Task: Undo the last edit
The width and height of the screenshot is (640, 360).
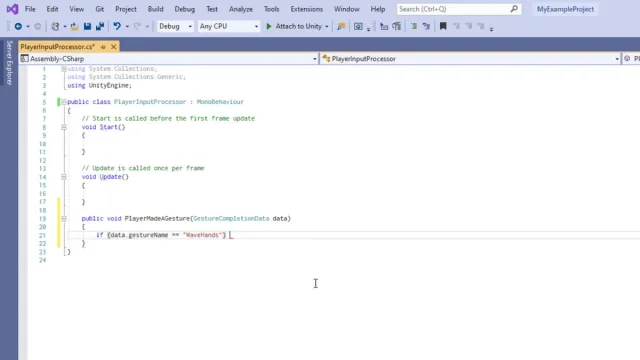Action: [x=117, y=27]
